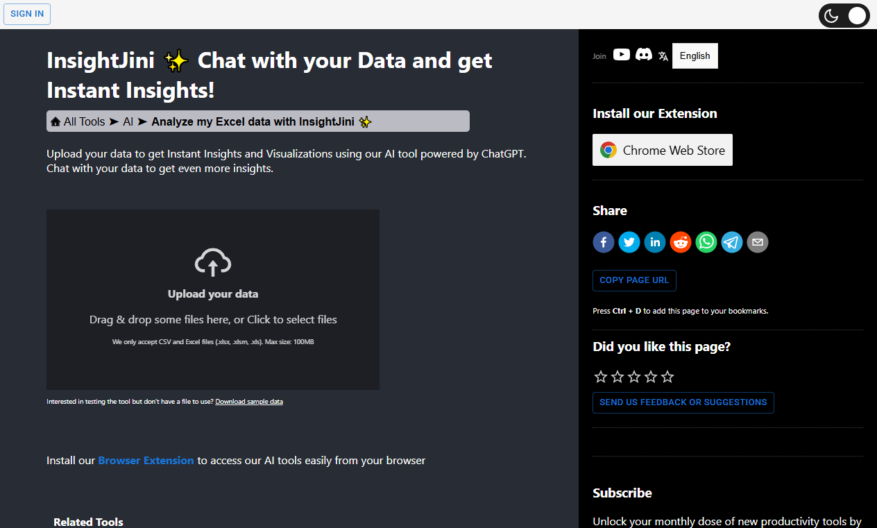Share page on Twitter
This screenshot has height=528, width=877.
point(629,242)
